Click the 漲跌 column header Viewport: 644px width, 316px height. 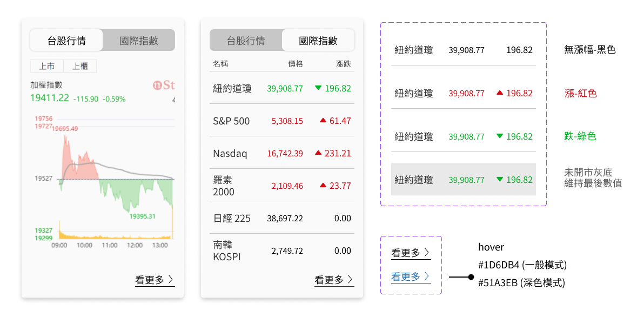[x=344, y=64]
